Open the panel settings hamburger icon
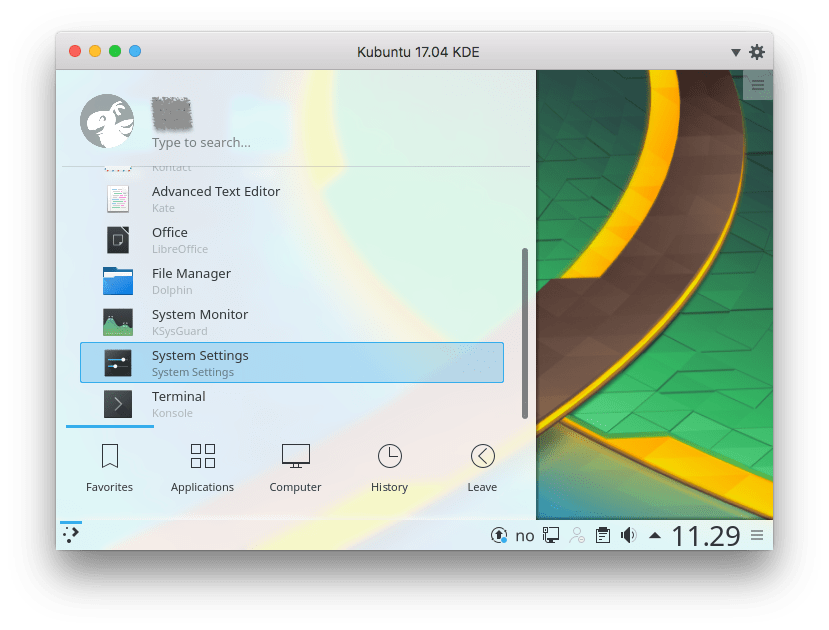 (757, 535)
